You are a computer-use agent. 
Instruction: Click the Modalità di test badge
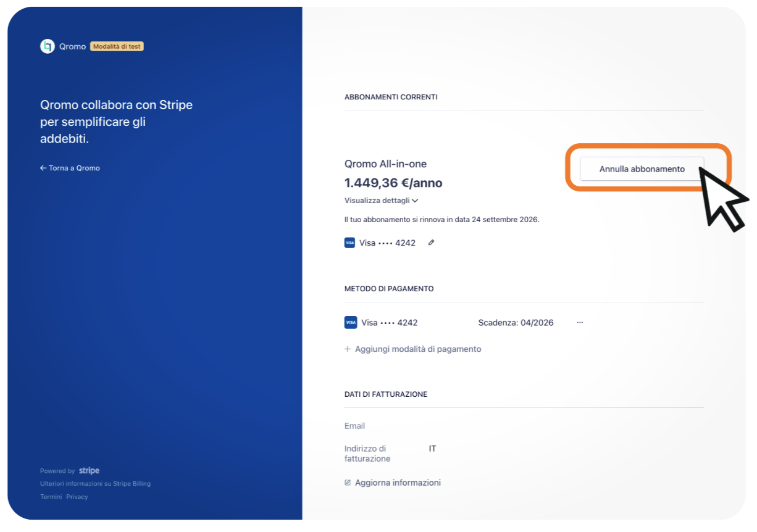click(x=117, y=46)
